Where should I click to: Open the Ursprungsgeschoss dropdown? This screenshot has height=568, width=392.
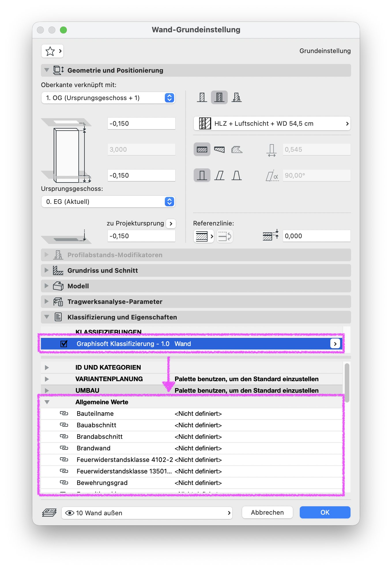click(x=108, y=202)
